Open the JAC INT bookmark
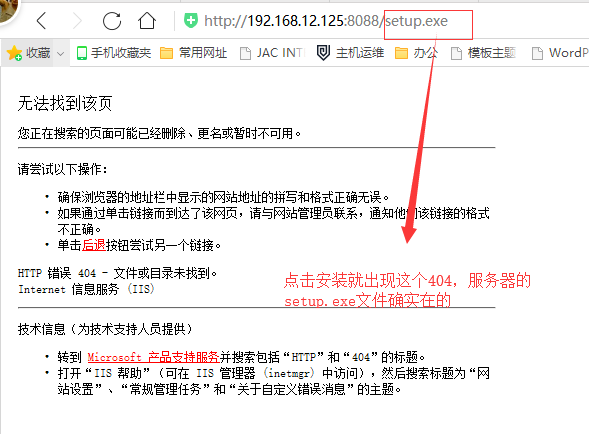 (x=272, y=53)
